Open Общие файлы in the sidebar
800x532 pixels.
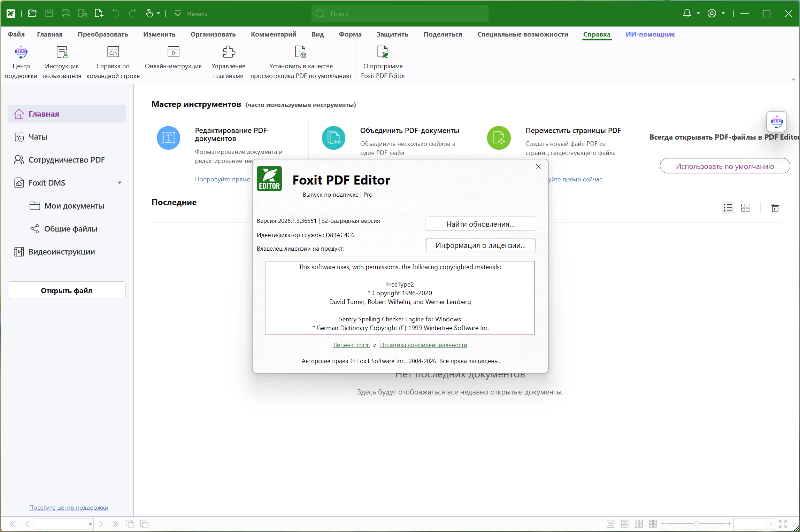point(67,229)
